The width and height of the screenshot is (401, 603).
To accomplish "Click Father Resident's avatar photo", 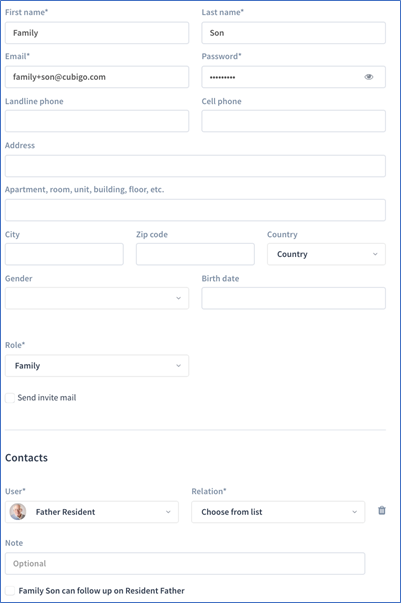I will [18, 512].
